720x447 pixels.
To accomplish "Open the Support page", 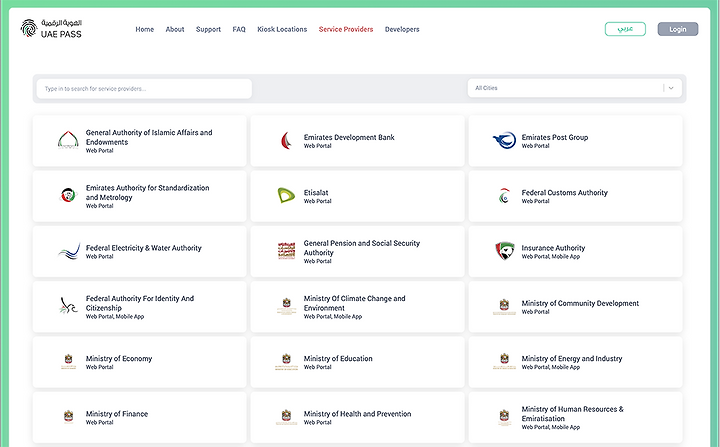I will point(208,29).
